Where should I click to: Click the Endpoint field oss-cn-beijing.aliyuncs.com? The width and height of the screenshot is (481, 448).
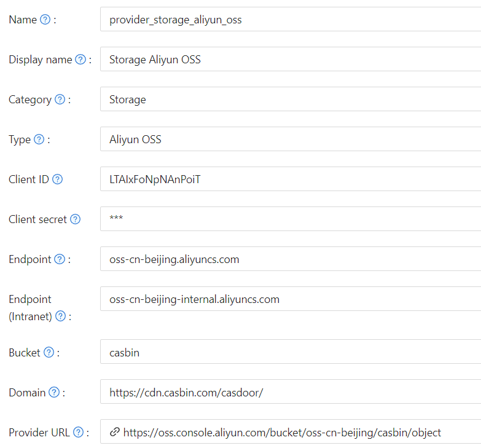click(290, 259)
